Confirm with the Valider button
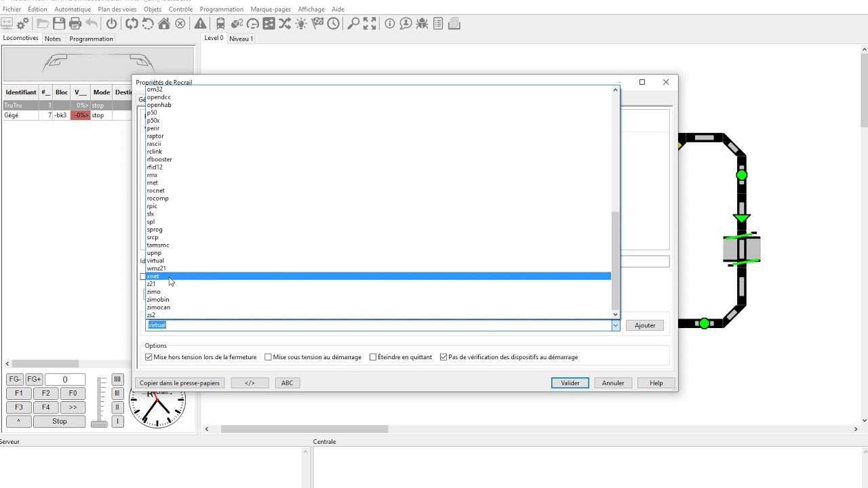This screenshot has height=488, width=868. click(x=570, y=383)
